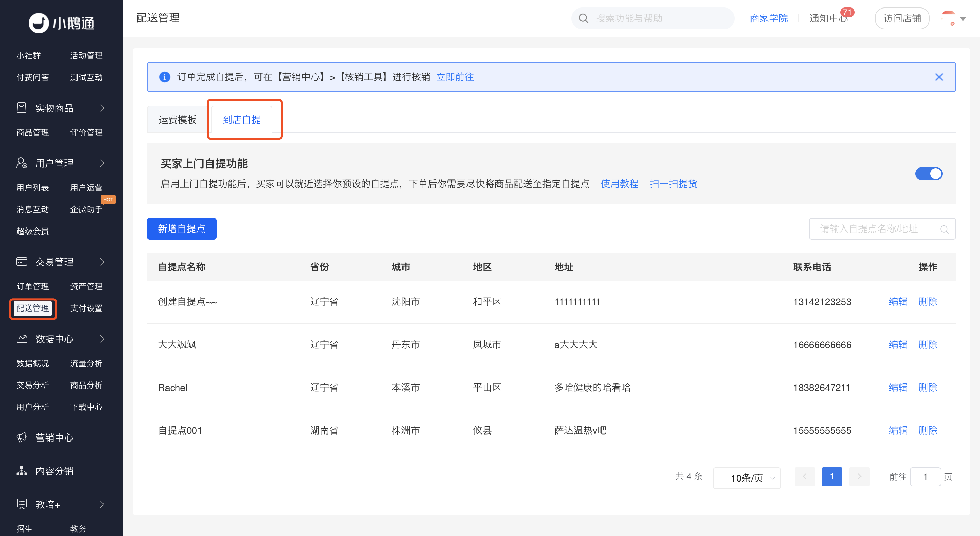
Task: Open 支付设置 in the sidebar
Action: pyautogui.click(x=86, y=308)
